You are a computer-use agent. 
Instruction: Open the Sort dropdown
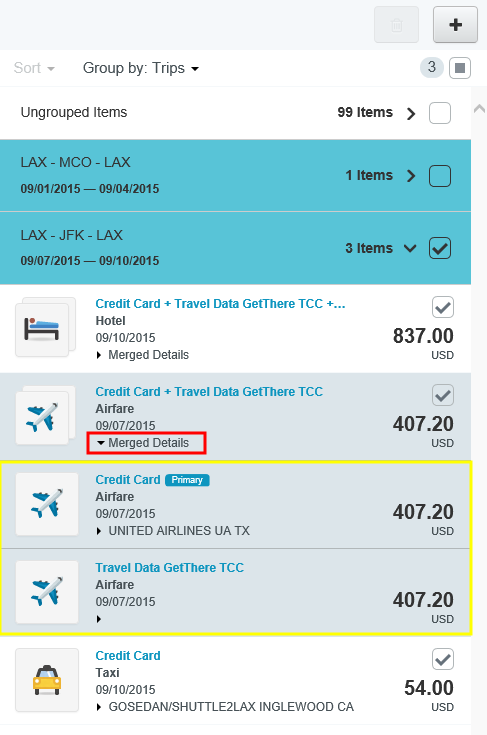[34, 68]
